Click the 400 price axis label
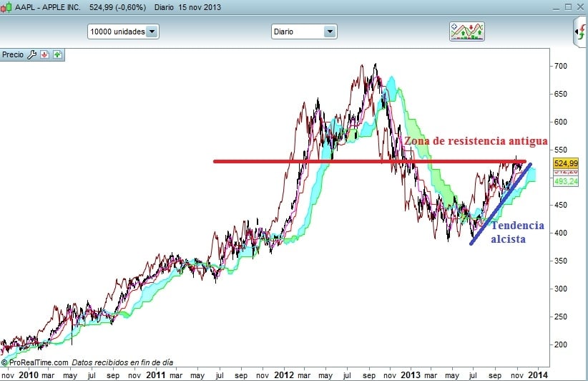The height and width of the screenshot is (381, 588). [561, 233]
